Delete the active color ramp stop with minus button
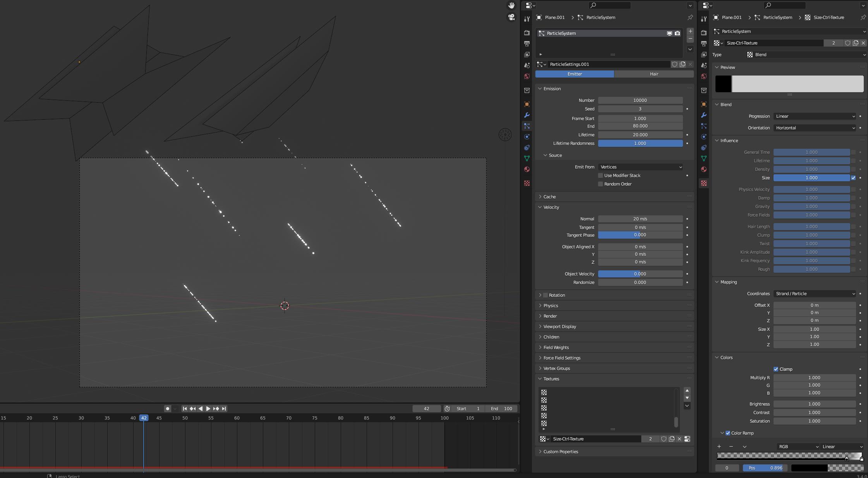868x478 pixels. coord(731,447)
